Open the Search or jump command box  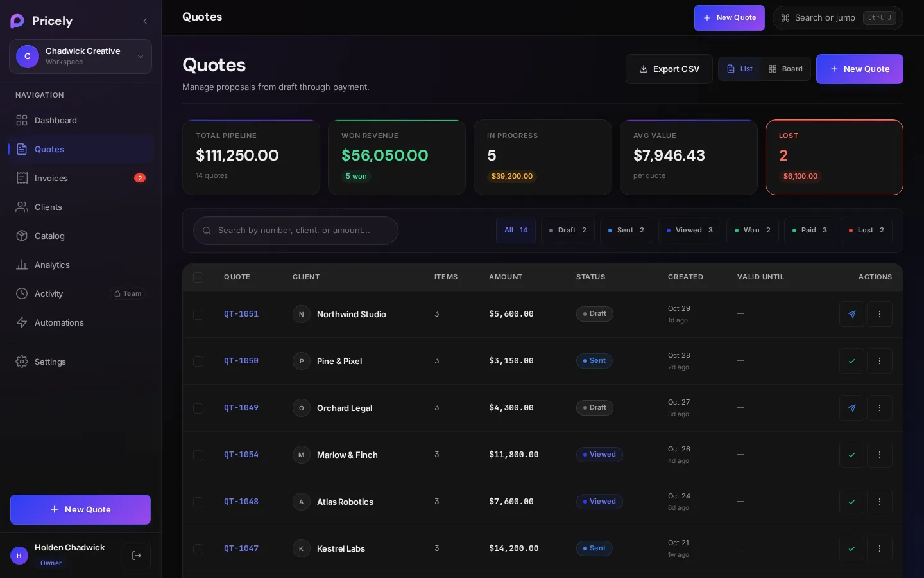click(838, 18)
